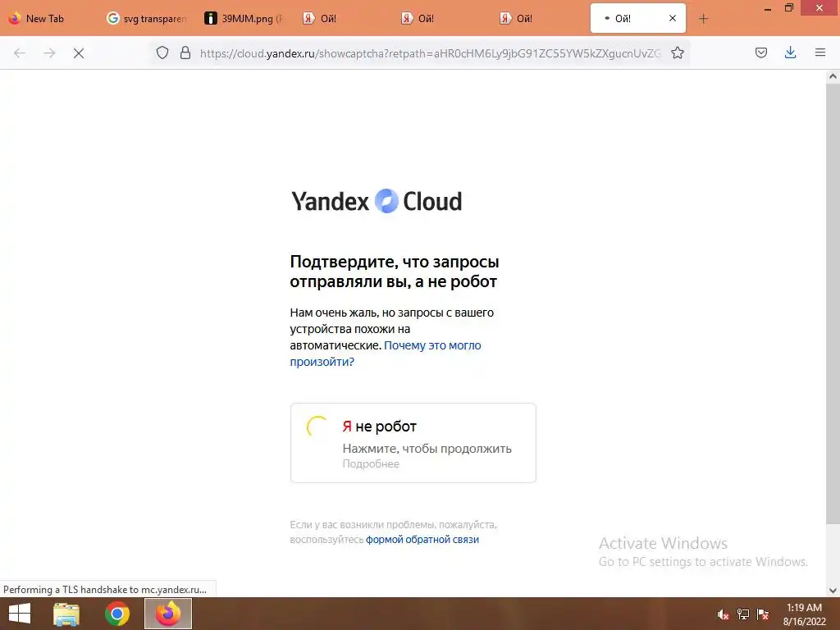Click scrollbar up arrow
Image resolution: width=840 pixels, height=630 pixels.
click(833, 76)
